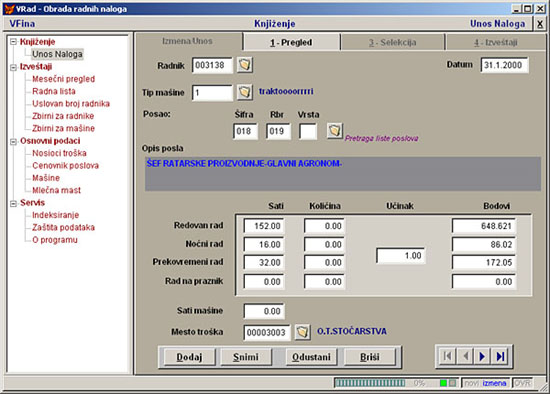This screenshot has width=550, height=394.
Task: Click the green status indicator square
Action: point(443,383)
